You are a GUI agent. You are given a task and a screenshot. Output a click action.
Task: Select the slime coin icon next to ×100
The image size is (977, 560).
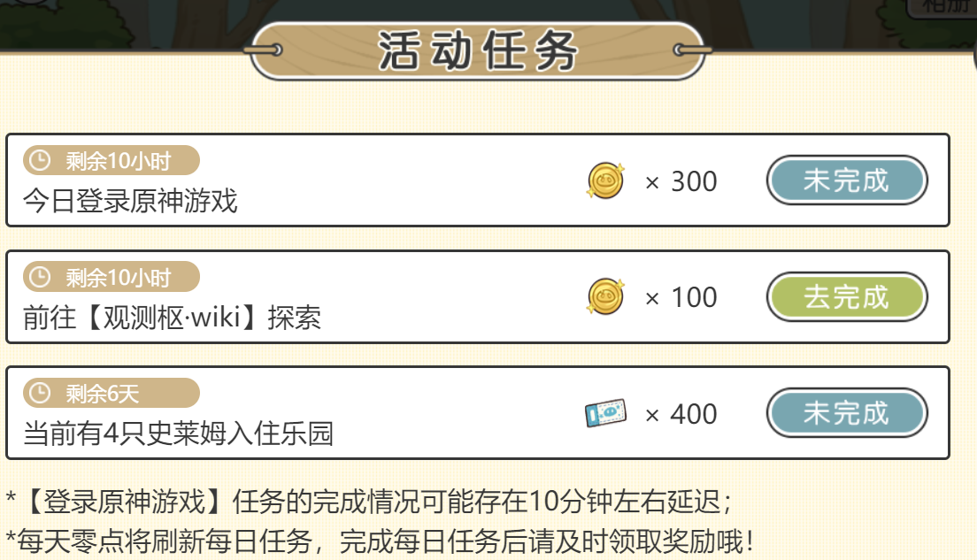[605, 297]
